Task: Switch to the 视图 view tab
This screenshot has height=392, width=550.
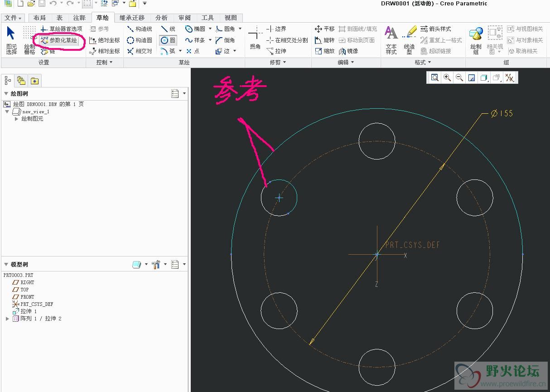Action: click(x=231, y=18)
